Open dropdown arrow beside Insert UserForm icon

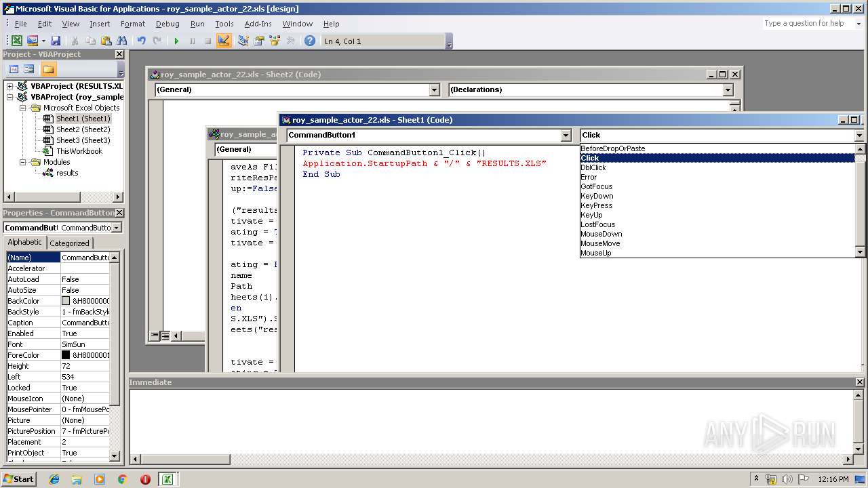click(43, 41)
